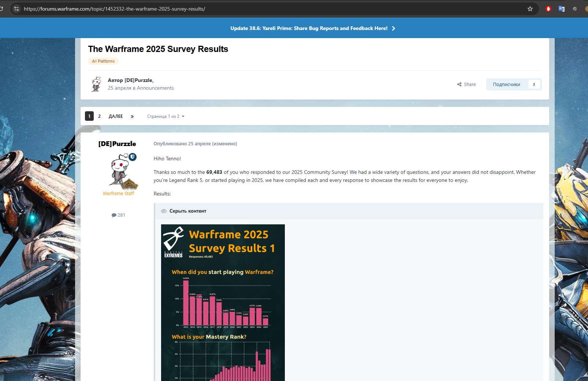Open post date link Опубликовано 25 апреля
588x381 pixels.
click(x=182, y=143)
